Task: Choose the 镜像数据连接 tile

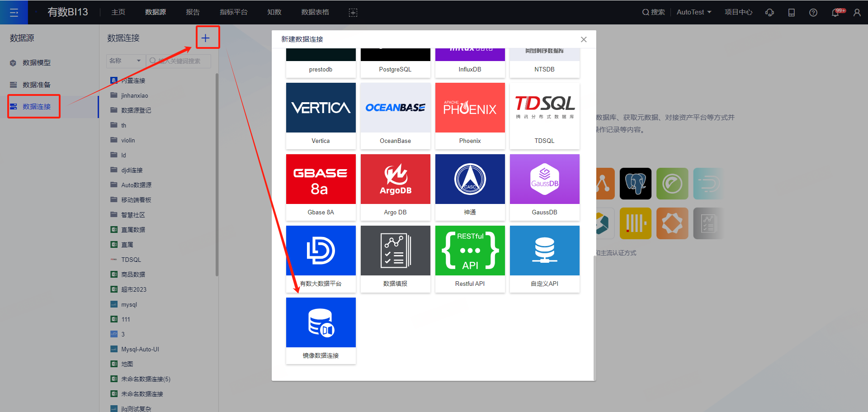Action: tap(321, 330)
